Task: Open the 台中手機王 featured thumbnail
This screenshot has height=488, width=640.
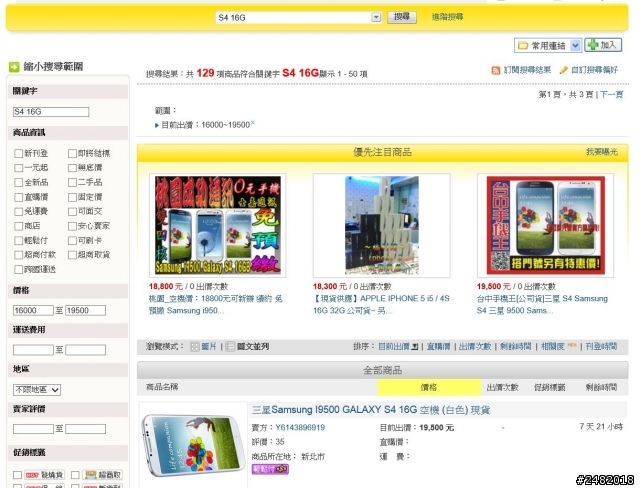Action: 545,226
